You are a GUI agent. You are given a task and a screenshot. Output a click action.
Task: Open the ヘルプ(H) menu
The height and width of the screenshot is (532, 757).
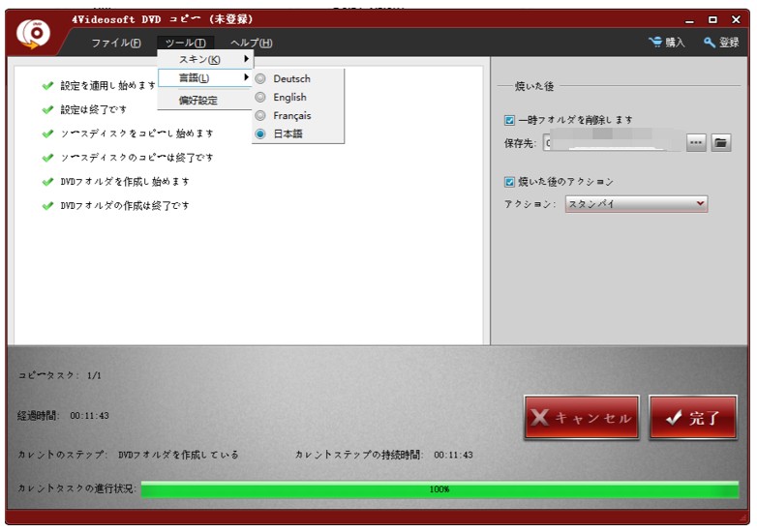(x=251, y=43)
